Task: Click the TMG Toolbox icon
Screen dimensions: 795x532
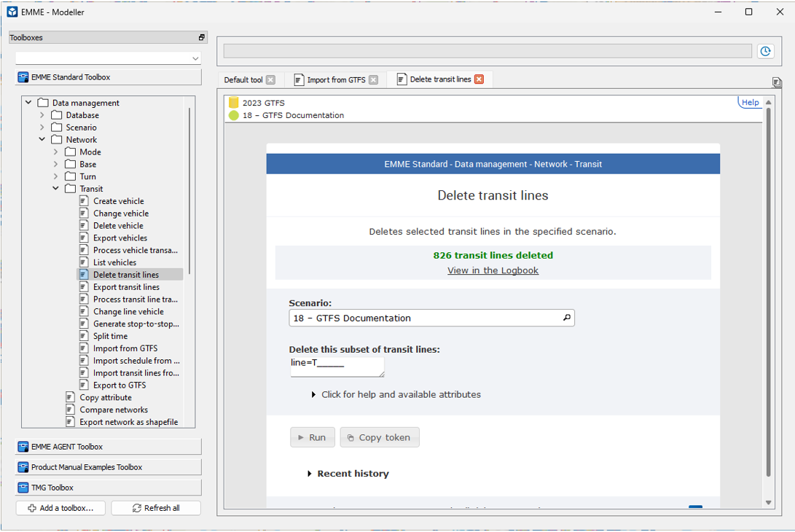Action: pos(23,488)
